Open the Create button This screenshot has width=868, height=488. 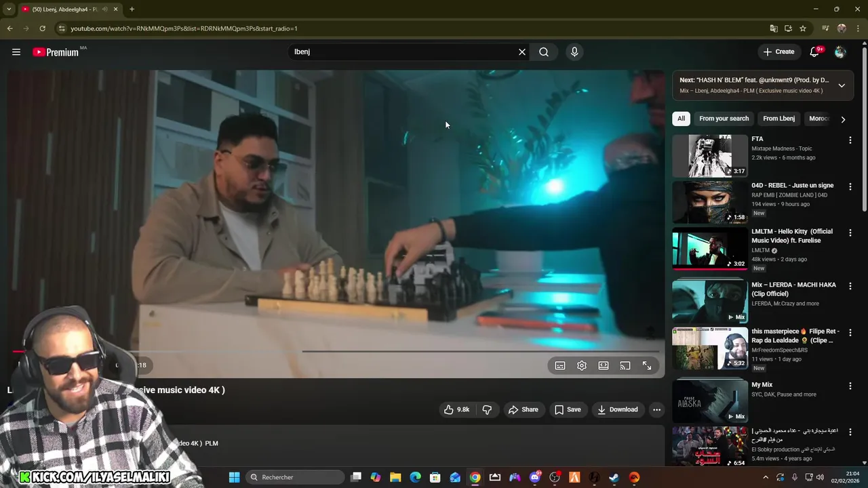[x=778, y=52]
